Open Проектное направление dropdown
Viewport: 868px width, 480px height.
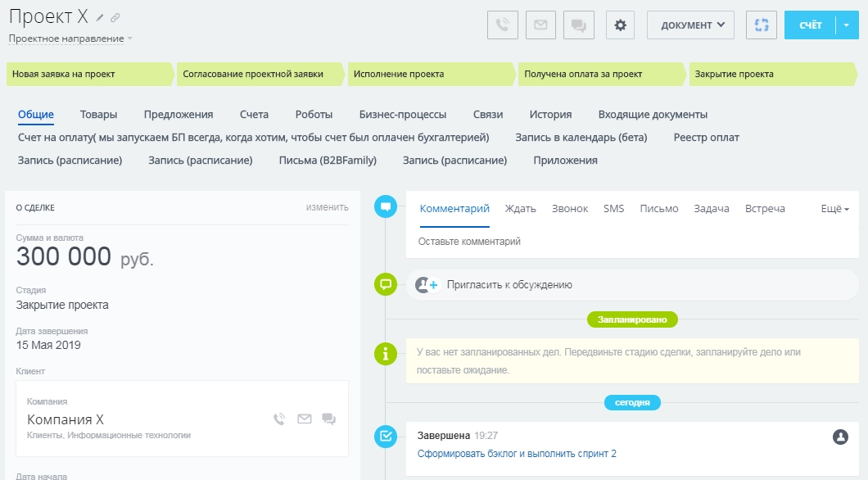pos(70,38)
